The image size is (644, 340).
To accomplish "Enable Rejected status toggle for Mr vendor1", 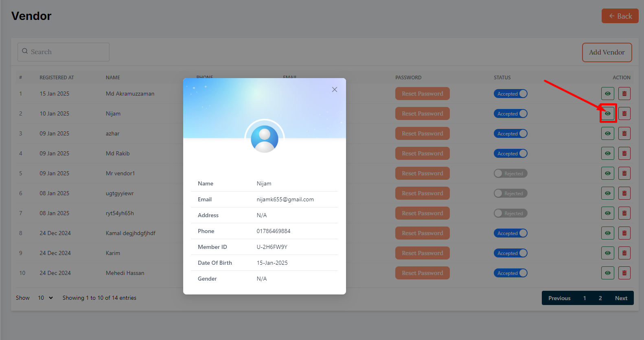I will (510, 173).
